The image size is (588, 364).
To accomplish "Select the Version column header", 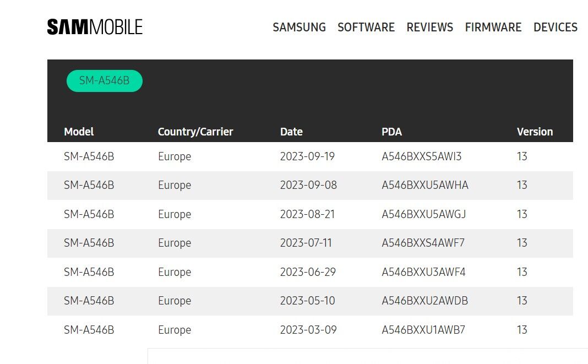I will 535,132.
